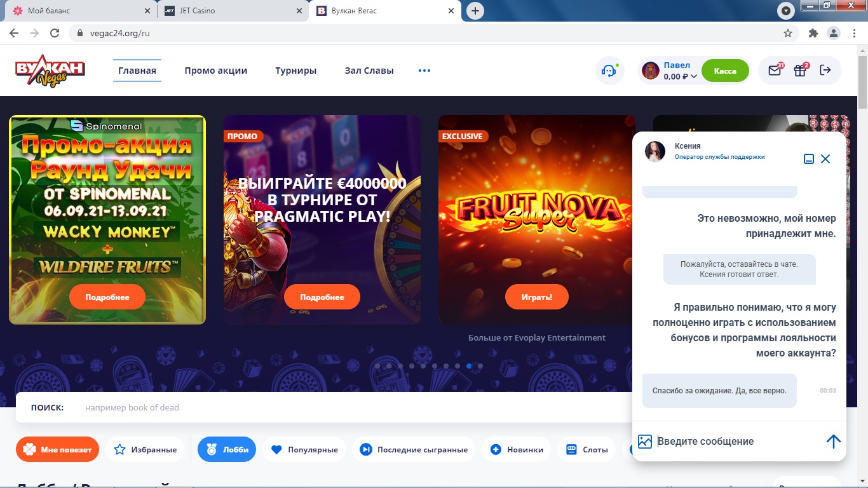
Task: Select the Слоты category
Action: (587, 449)
